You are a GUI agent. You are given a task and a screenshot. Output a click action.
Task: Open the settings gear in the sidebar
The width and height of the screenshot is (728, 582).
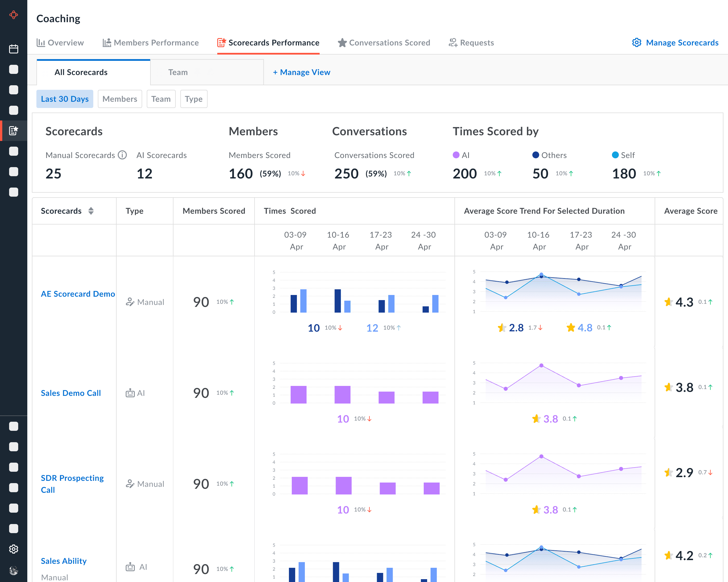[13, 549]
